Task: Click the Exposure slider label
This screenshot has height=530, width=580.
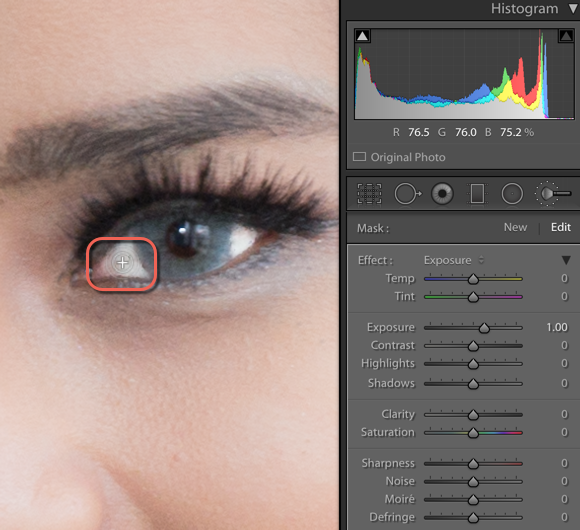Action: point(391,328)
